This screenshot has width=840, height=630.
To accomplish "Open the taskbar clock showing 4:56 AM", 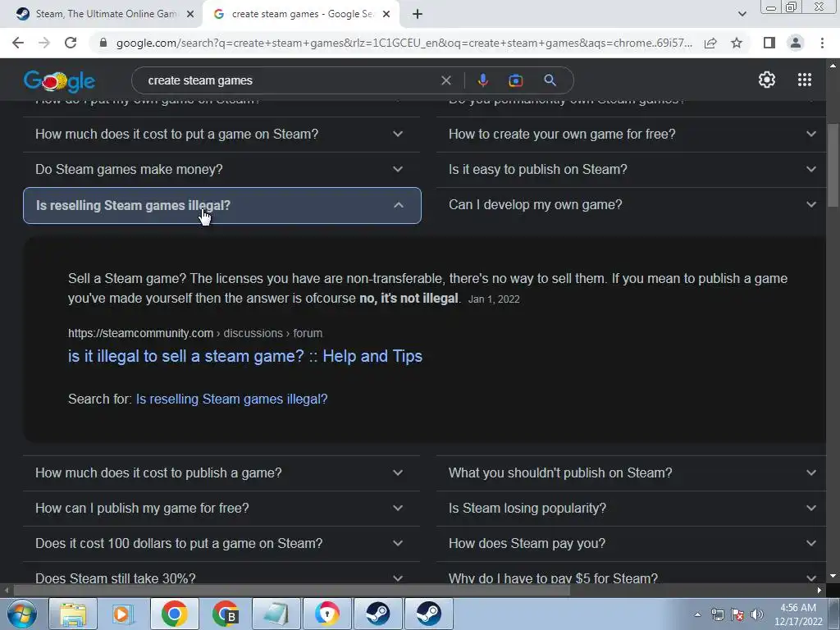I will (x=798, y=614).
